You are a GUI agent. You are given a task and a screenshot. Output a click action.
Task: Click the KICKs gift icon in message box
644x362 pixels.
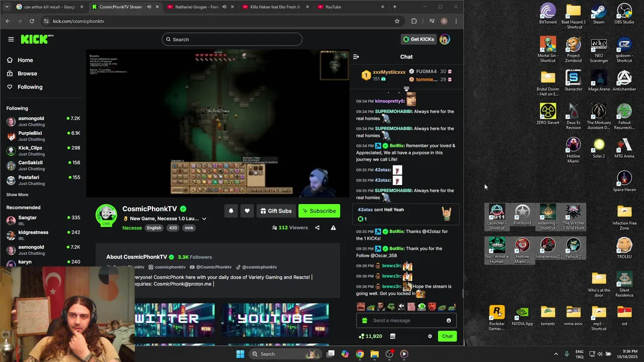[364, 320]
